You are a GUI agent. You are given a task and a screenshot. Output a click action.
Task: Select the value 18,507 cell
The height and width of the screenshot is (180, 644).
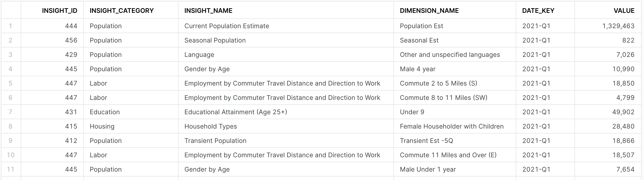[x=608, y=155]
